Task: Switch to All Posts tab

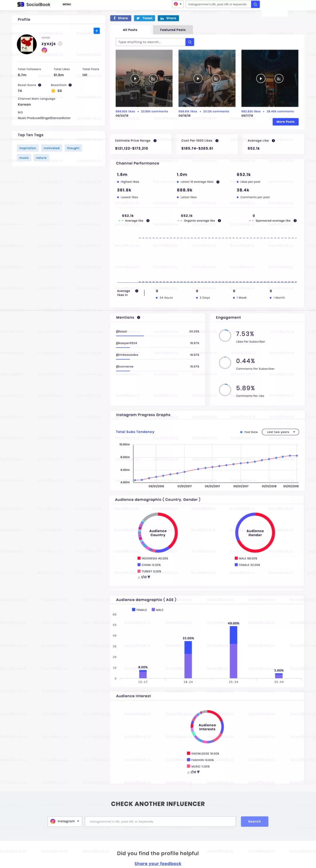Action: point(130,30)
